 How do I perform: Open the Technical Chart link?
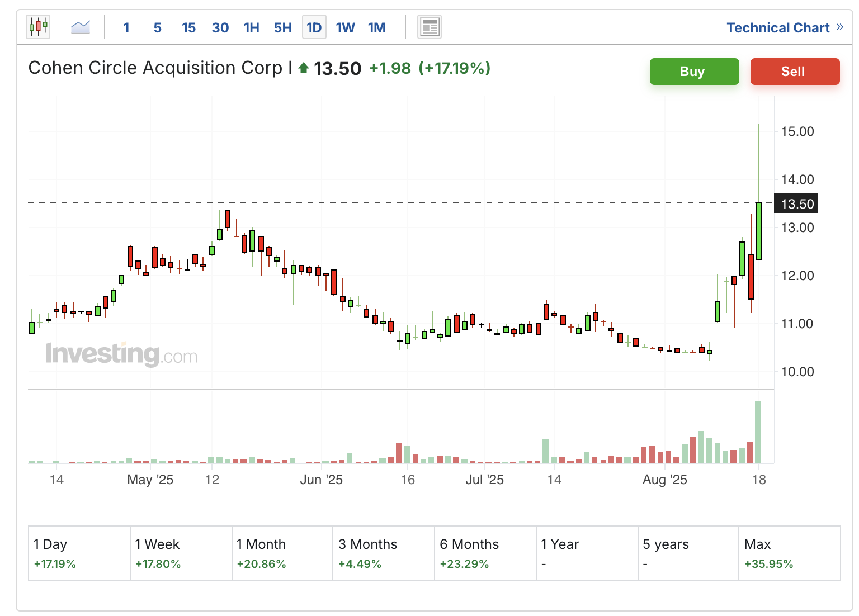[x=777, y=27]
